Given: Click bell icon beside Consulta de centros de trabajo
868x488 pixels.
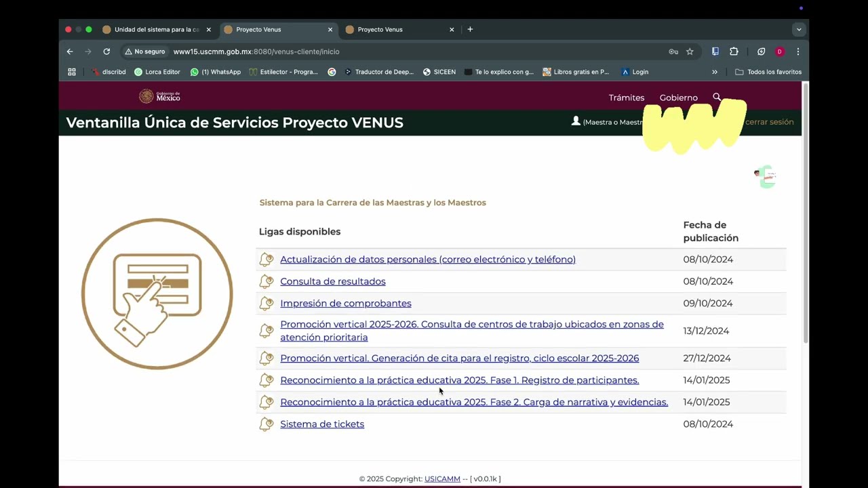Looking at the screenshot, I should pos(267,331).
